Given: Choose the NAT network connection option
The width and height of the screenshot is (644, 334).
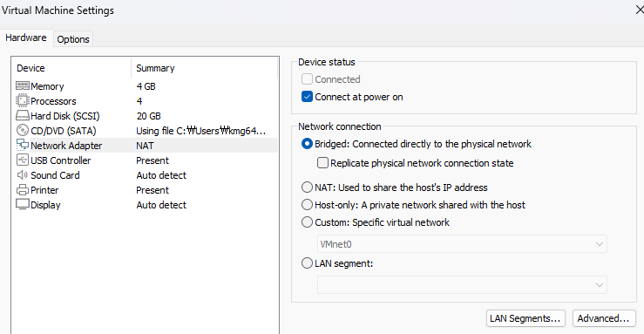Looking at the screenshot, I should (308, 187).
